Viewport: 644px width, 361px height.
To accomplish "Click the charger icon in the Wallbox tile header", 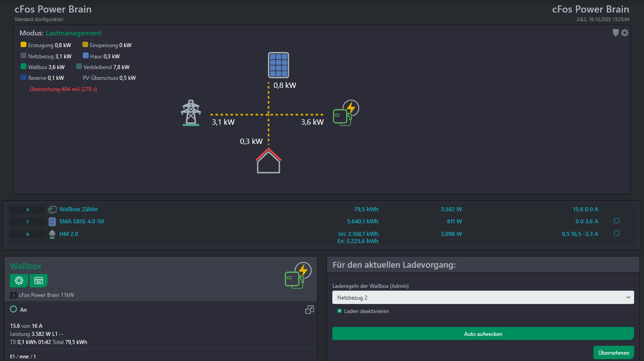I will 298,275.
